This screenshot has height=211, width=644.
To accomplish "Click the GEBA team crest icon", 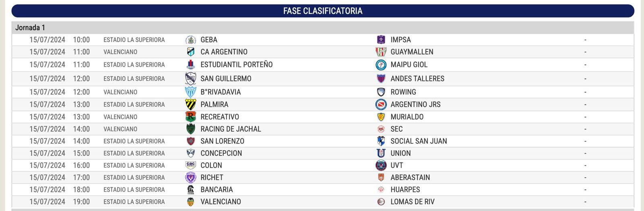I will point(190,40).
